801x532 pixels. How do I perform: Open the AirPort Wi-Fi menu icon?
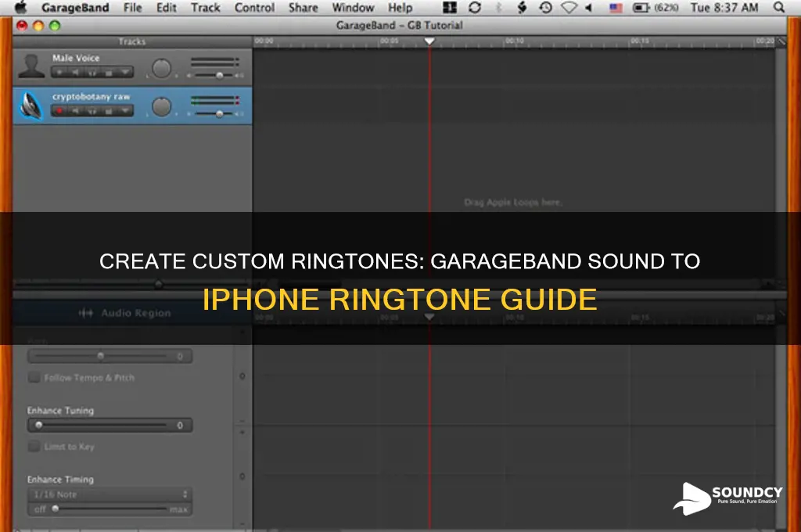coord(569,8)
